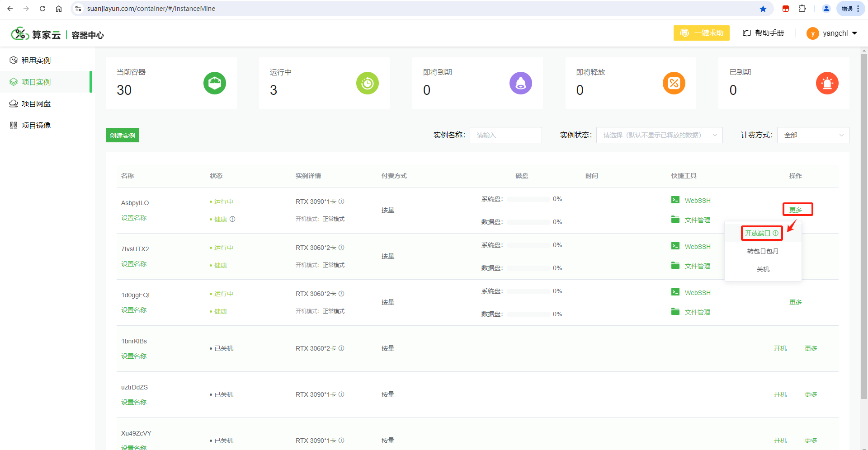Open the 帮助手册 link
868x450 pixels.
764,33
